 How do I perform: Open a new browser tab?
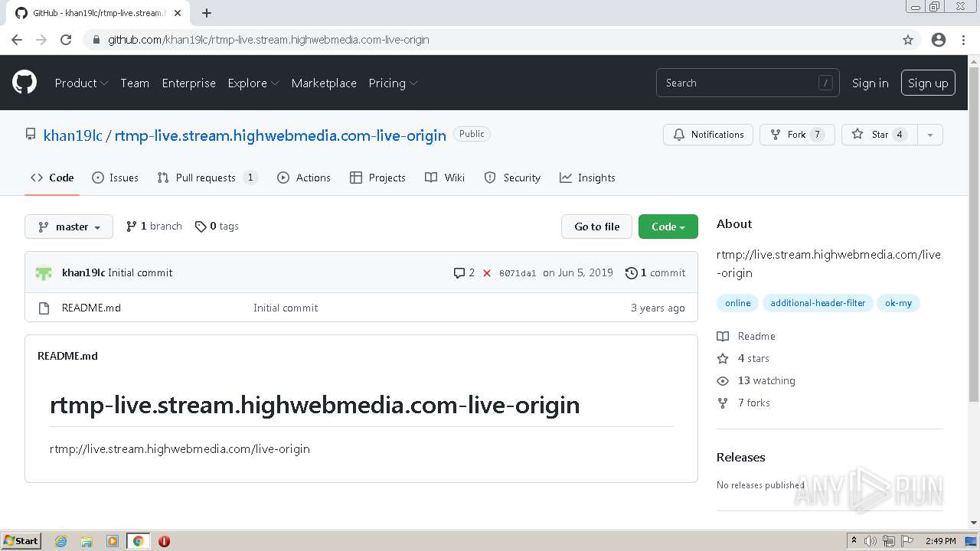click(207, 13)
